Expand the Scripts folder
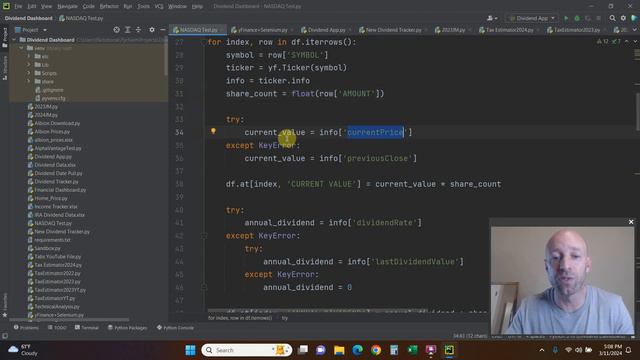Screen dimensions: 640x360 pos(29,73)
